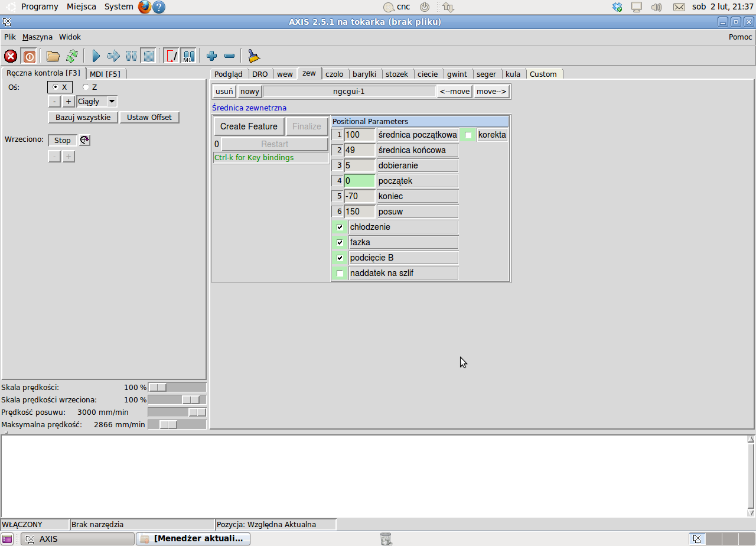Switch to the Podgląd tab
This screenshot has width=756, height=546.
tap(229, 74)
